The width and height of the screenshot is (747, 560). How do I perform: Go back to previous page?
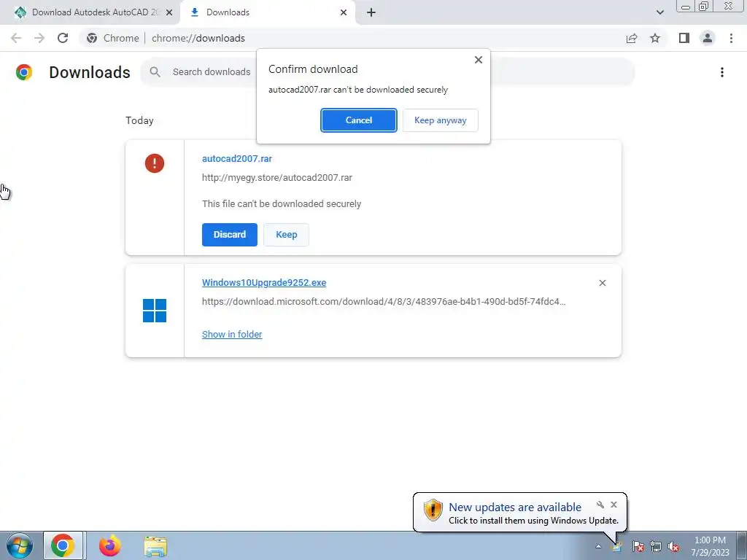(16, 38)
